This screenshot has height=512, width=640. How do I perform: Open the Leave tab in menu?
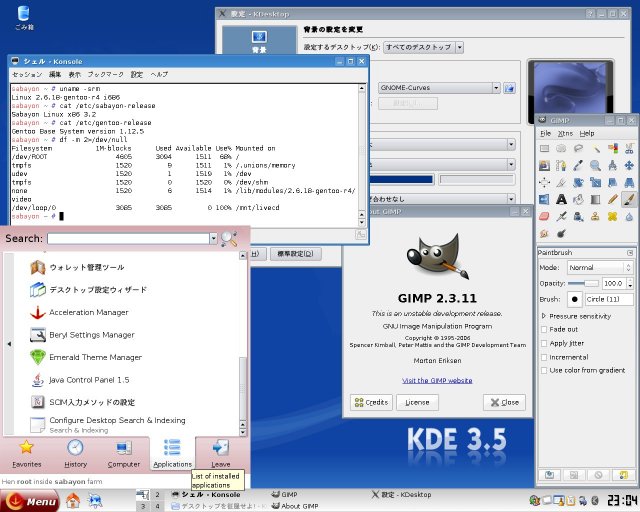click(221, 454)
